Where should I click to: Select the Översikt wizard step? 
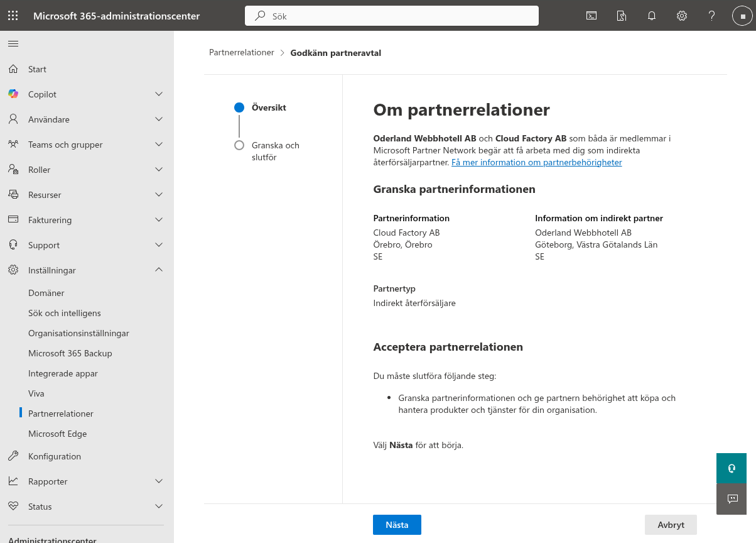(x=269, y=107)
